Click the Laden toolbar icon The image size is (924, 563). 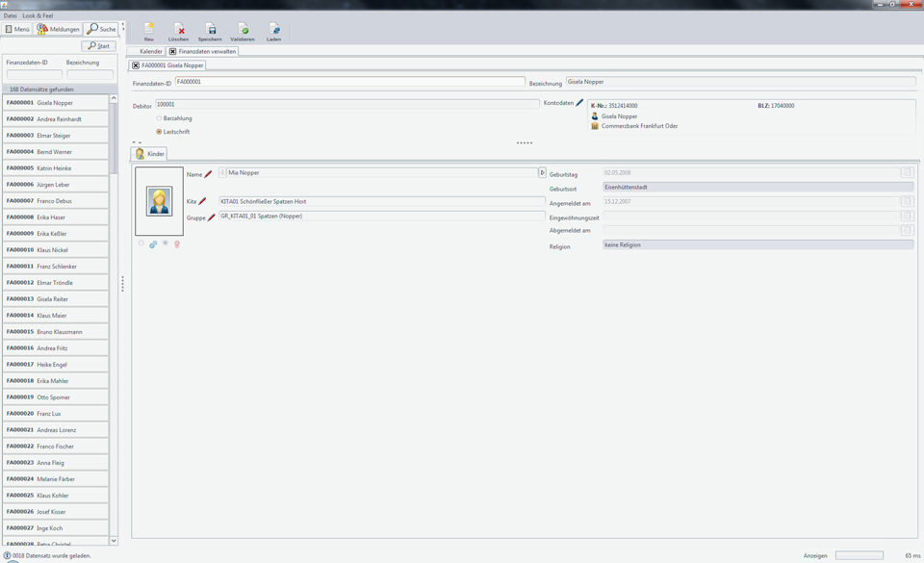[x=274, y=29]
